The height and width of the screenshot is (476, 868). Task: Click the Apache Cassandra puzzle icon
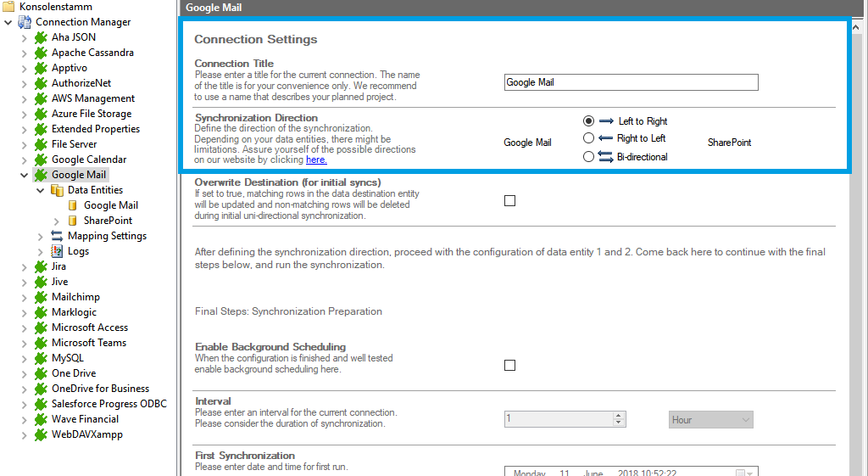point(41,53)
